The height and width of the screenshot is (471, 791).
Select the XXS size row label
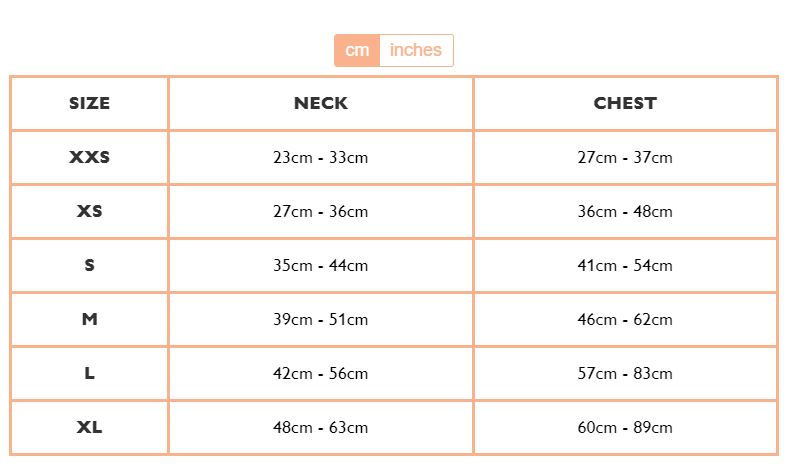point(89,157)
